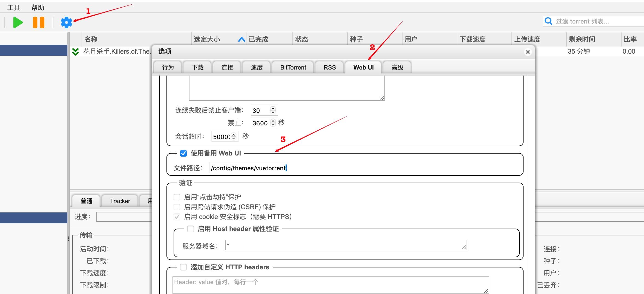Sort by the 用户 column header

(429, 39)
